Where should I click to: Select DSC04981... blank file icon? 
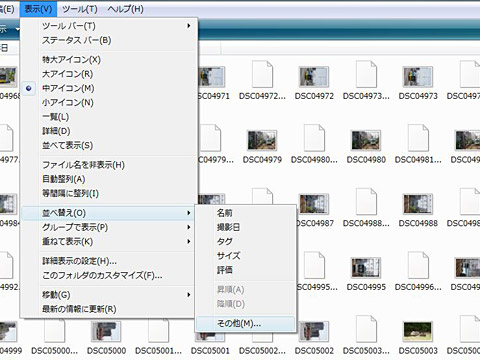click(x=418, y=138)
